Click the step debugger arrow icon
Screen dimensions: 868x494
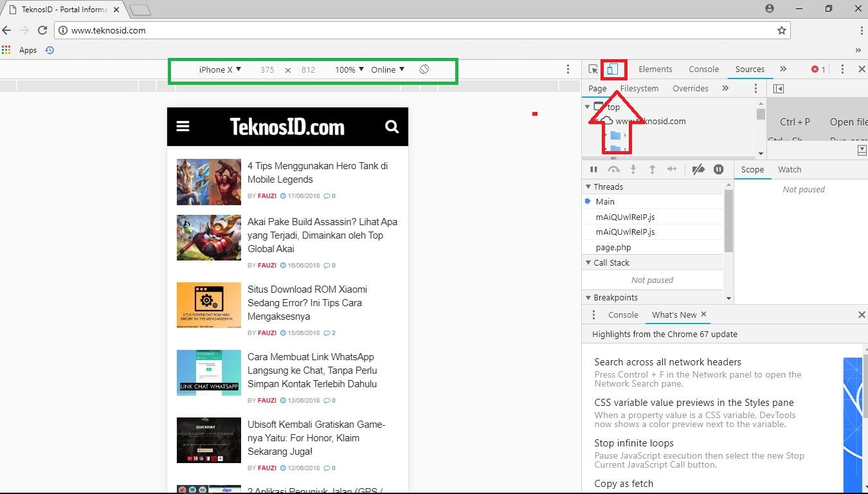[x=672, y=169]
